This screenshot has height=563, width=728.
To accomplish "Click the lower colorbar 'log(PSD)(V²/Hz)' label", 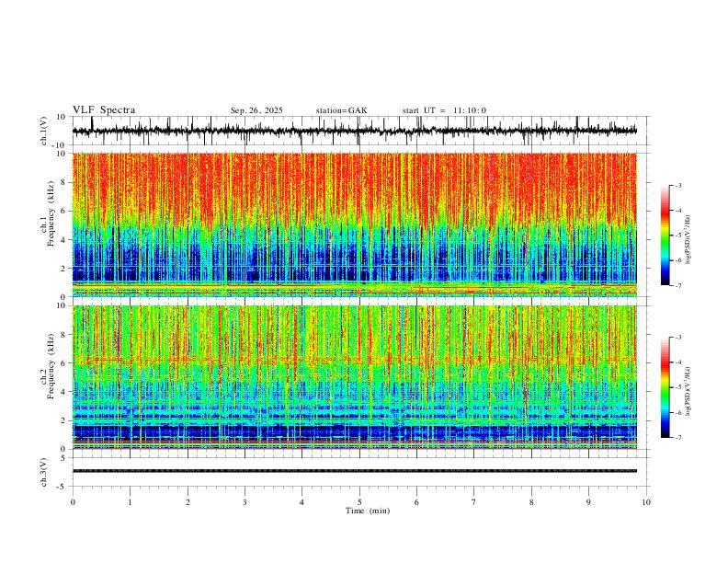I will coord(688,392).
